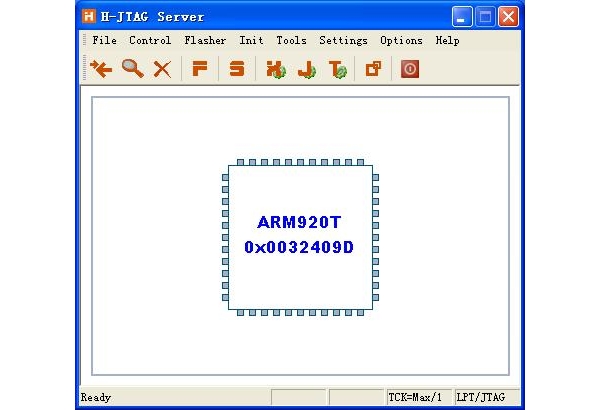Open the Flasher tool icon (F)
Viewport: 600px width, 410px height.
tap(200, 69)
